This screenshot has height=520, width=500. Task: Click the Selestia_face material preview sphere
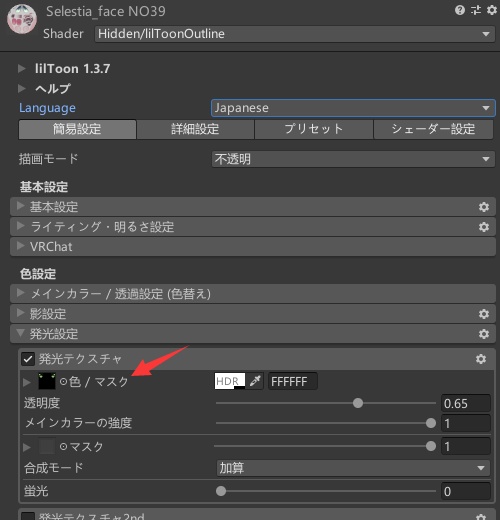(22, 19)
